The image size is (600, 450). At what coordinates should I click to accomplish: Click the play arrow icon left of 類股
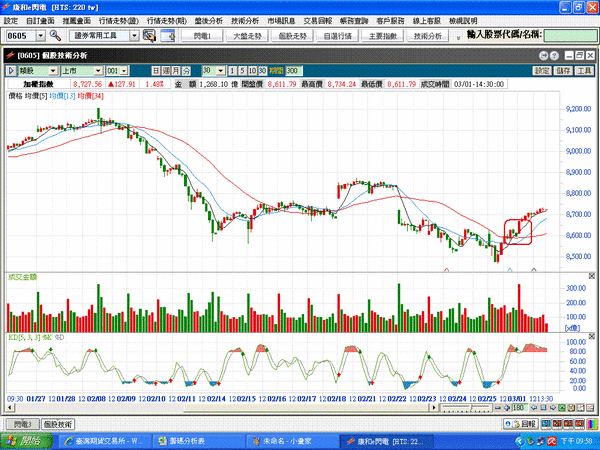[11, 71]
